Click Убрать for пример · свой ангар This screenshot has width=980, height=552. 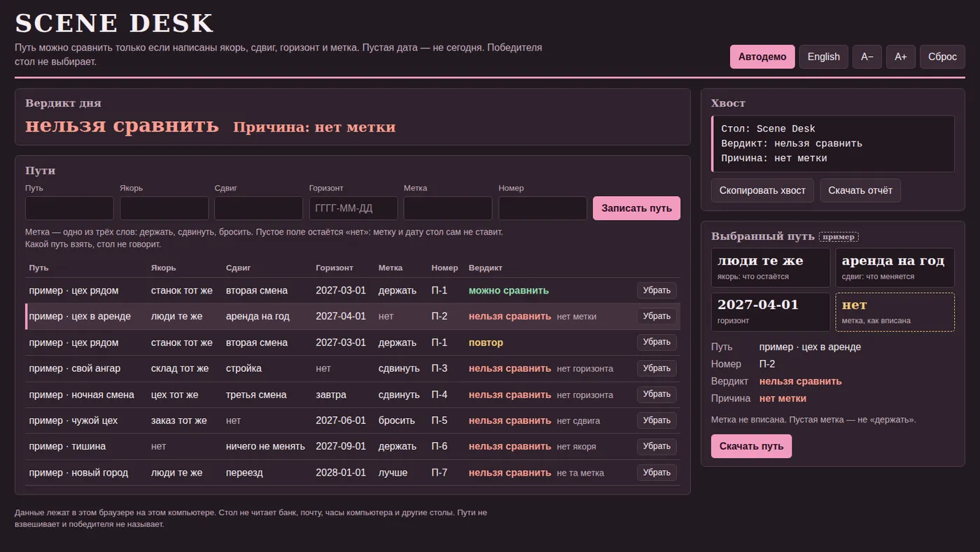click(657, 368)
